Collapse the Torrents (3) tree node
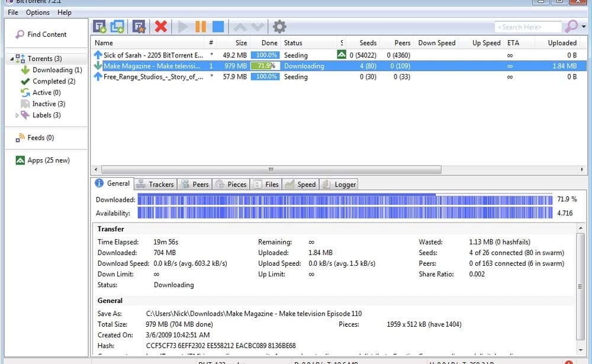This screenshot has width=592, height=364. coord(12,59)
